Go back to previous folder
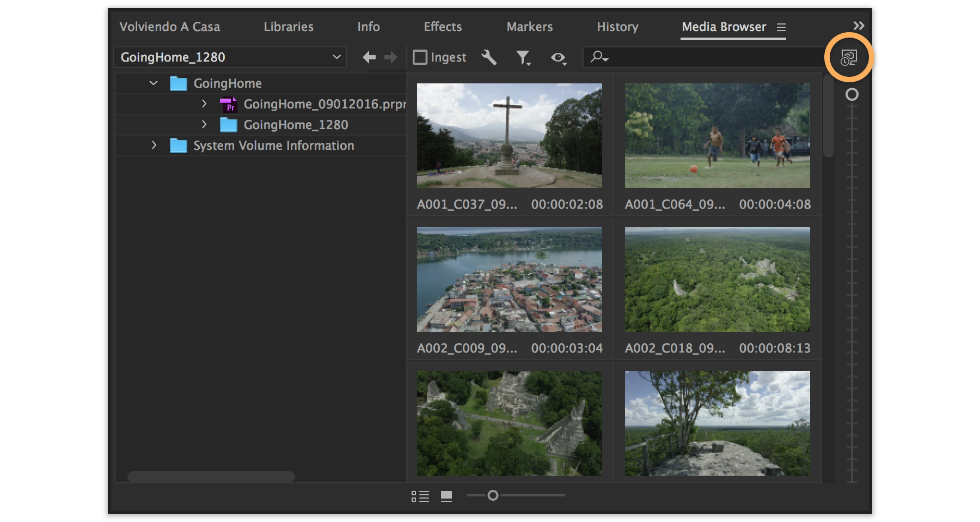 (369, 57)
